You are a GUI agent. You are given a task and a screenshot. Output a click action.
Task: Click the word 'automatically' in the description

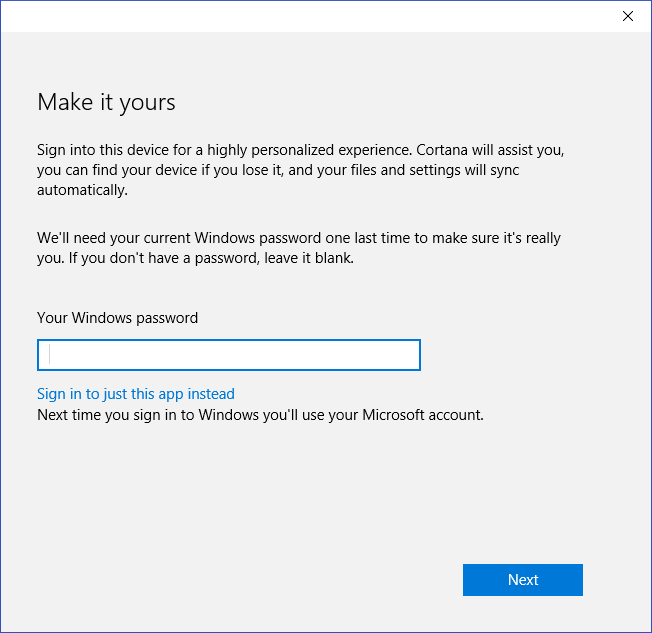82,190
